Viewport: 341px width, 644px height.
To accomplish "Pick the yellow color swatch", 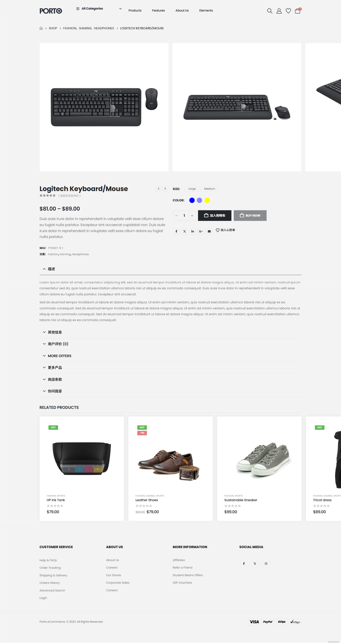I will [207, 200].
